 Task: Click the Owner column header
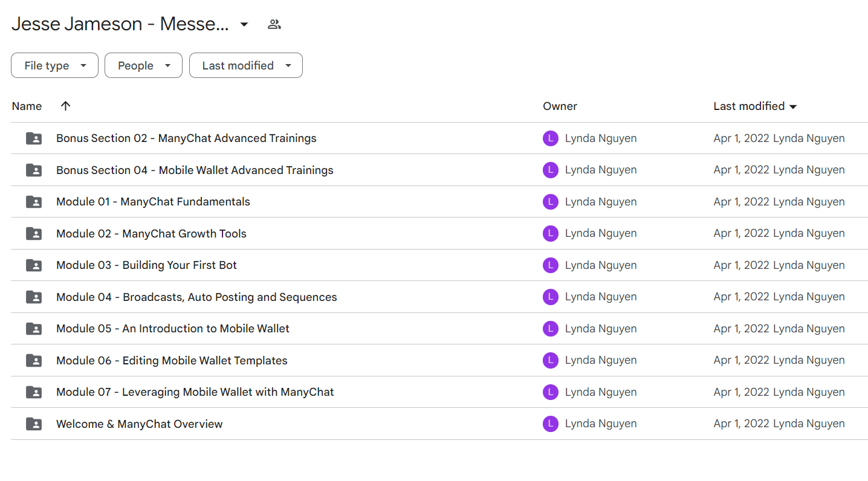point(560,106)
